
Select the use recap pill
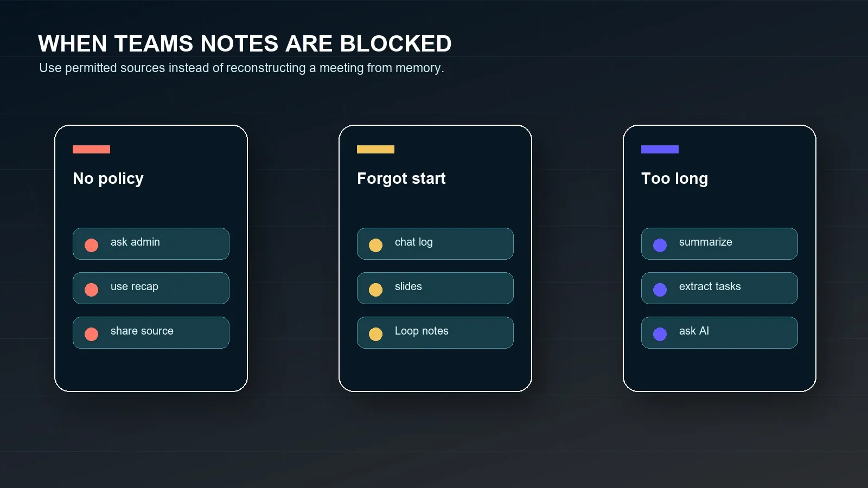pos(151,288)
